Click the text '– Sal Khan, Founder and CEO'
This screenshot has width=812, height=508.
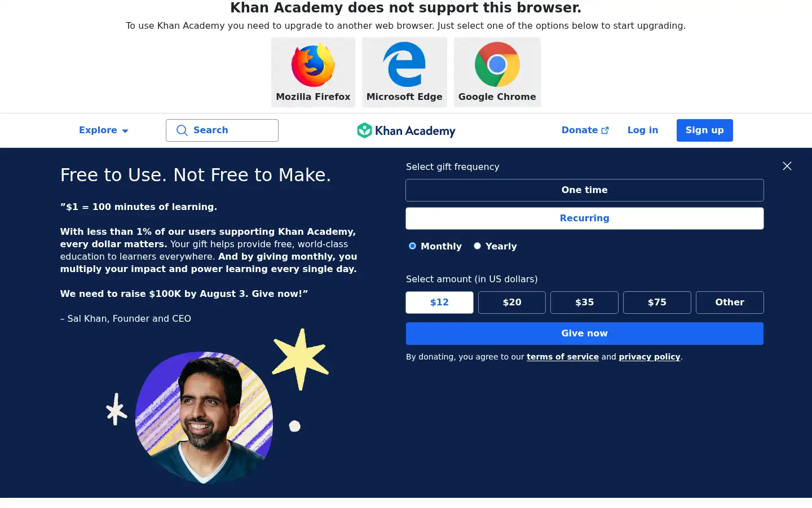click(x=126, y=318)
